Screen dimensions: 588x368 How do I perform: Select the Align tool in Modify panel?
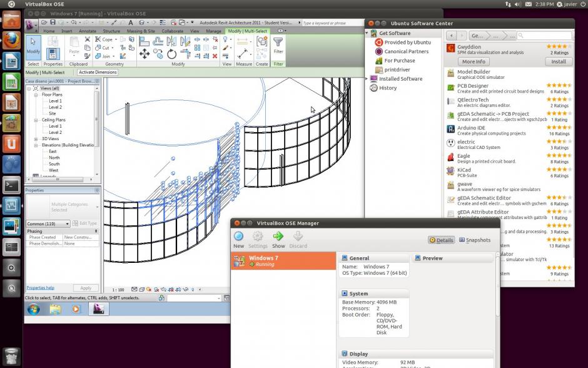coord(144,41)
